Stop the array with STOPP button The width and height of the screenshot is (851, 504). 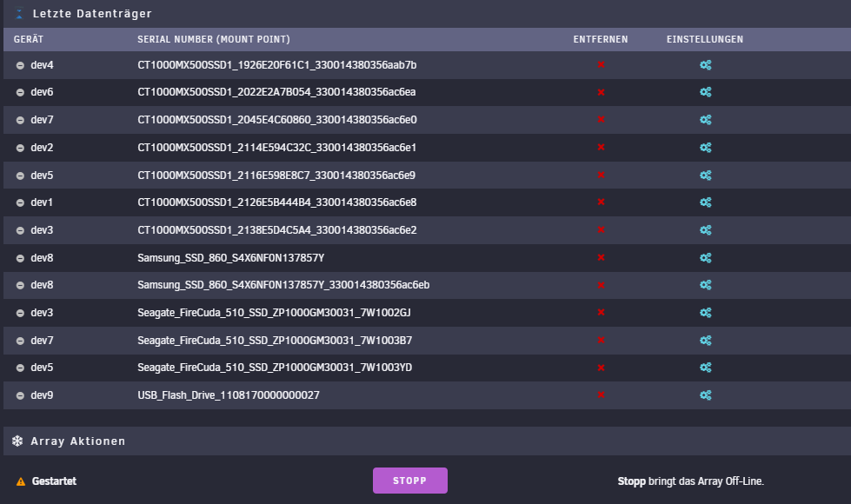[409, 481]
